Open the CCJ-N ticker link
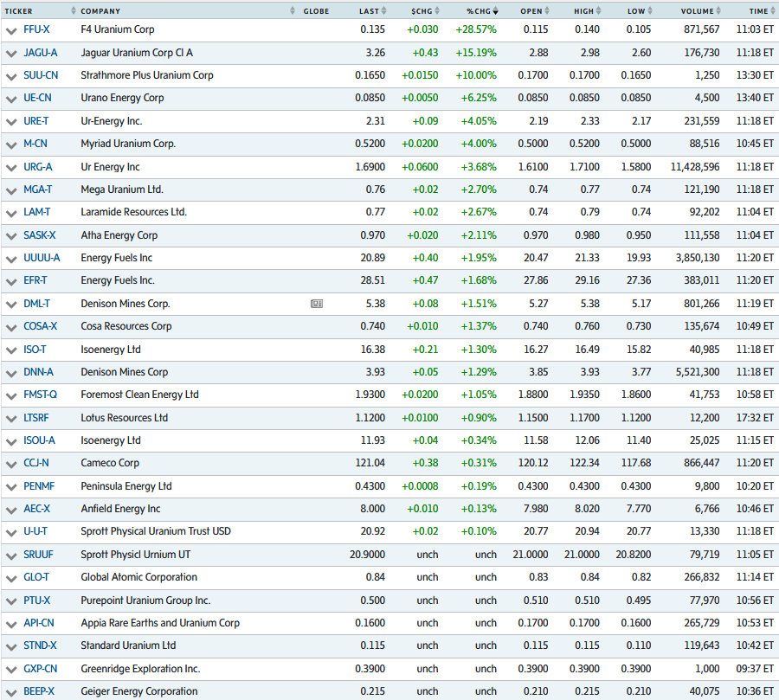 point(36,463)
